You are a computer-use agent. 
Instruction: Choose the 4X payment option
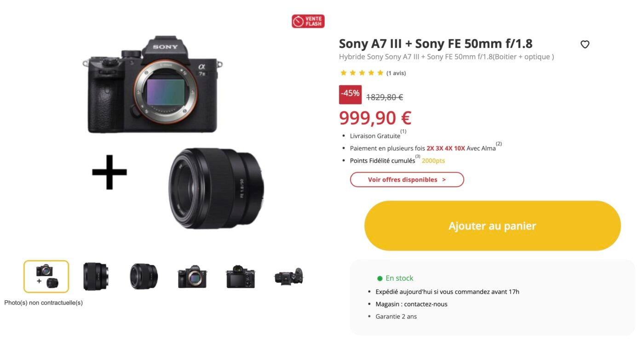448,148
